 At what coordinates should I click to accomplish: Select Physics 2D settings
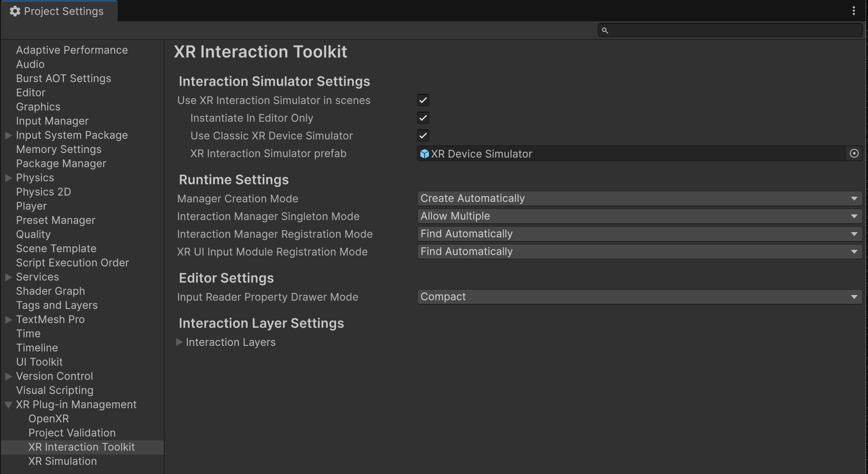tap(43, 192)
